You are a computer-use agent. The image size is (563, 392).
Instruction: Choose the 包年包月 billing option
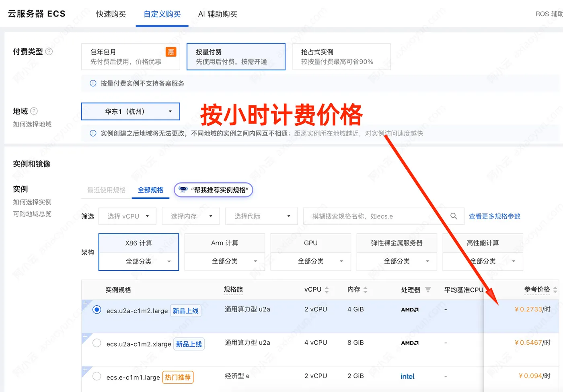131,57
